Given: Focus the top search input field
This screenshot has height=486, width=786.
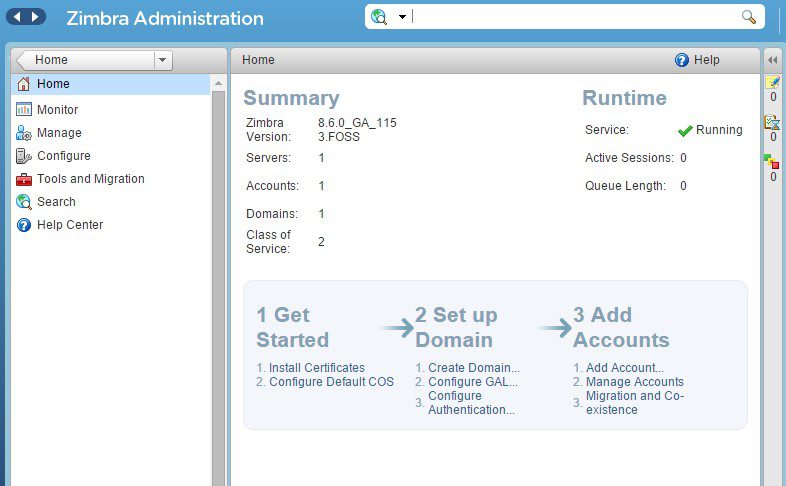Looking at the screenshot, I should pos(574,17).
